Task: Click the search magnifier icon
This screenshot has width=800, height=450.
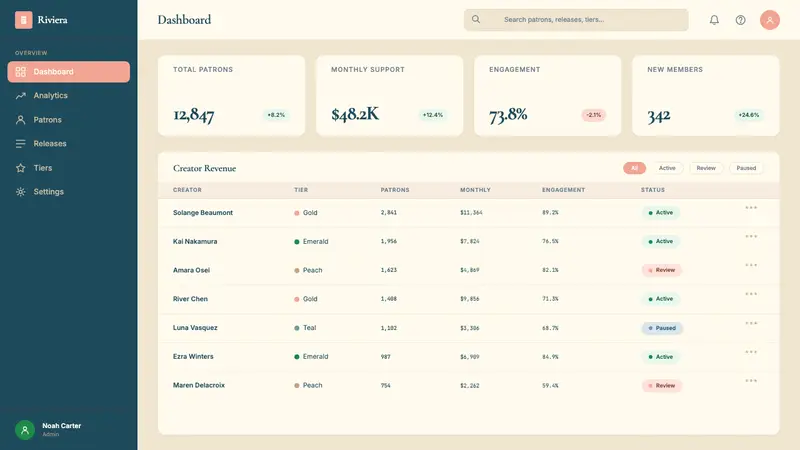Action: (476, 19)
